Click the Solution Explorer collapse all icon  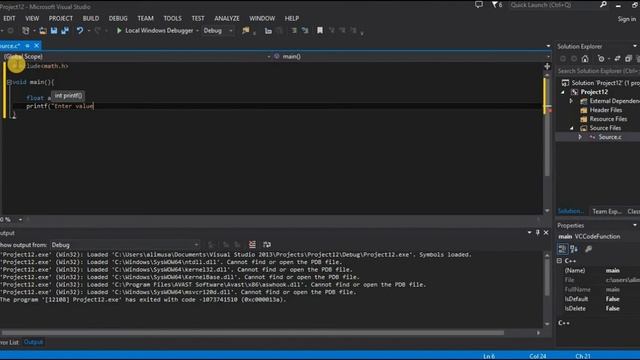(629, 59)
